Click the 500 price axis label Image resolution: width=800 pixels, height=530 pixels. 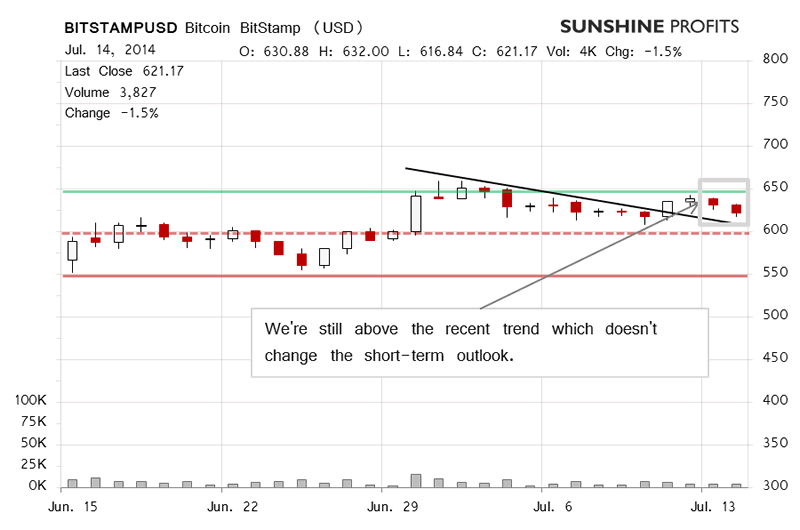(775, 315)
